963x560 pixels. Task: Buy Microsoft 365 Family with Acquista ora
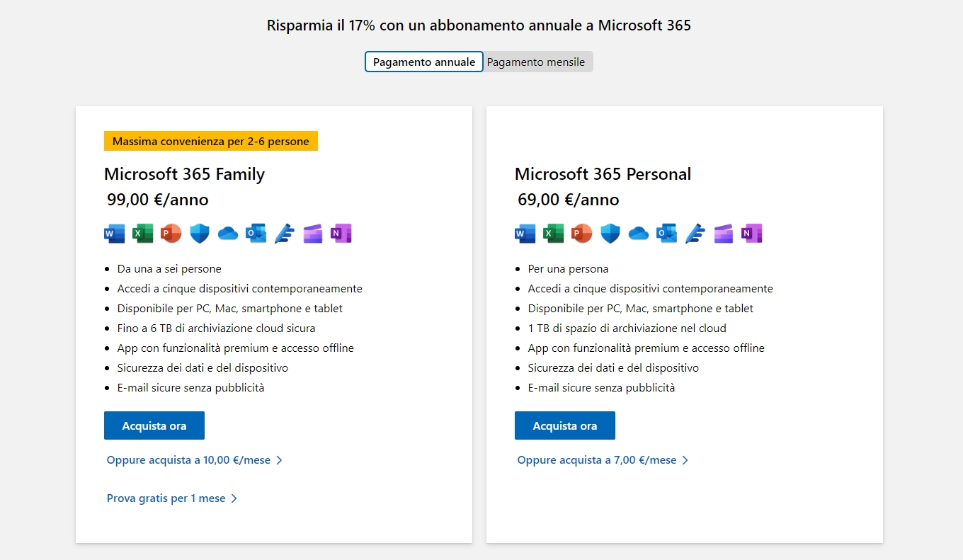point(154,425)
